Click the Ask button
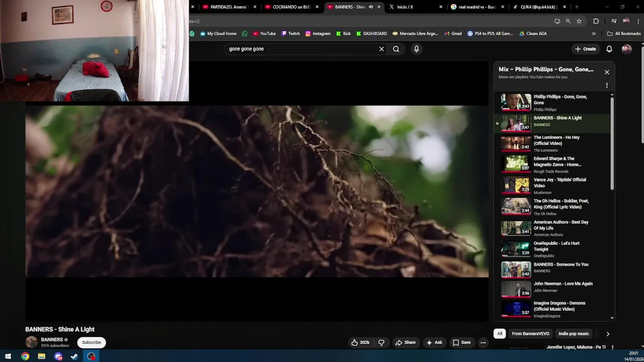 pos(434,342)
